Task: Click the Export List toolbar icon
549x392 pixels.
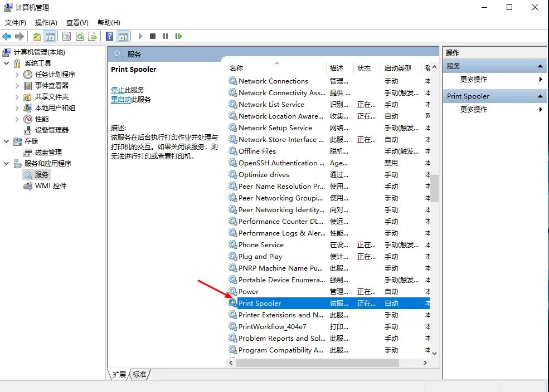Action: 93,36
